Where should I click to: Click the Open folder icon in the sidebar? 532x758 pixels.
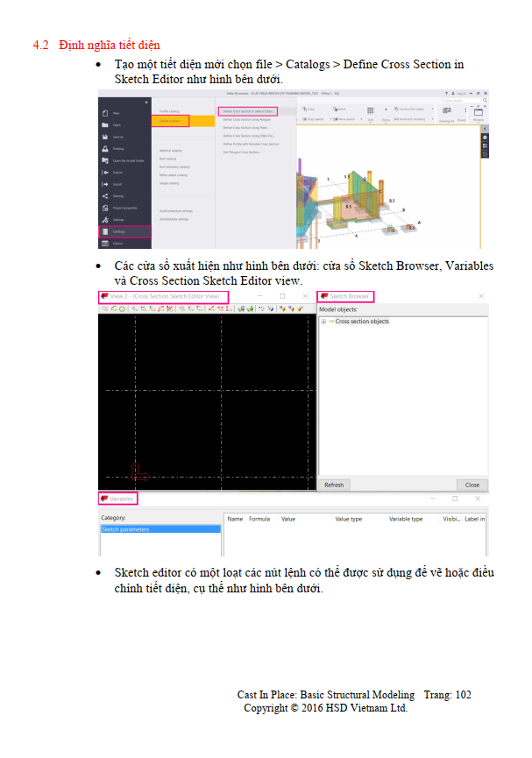click(x=105, y=125)
